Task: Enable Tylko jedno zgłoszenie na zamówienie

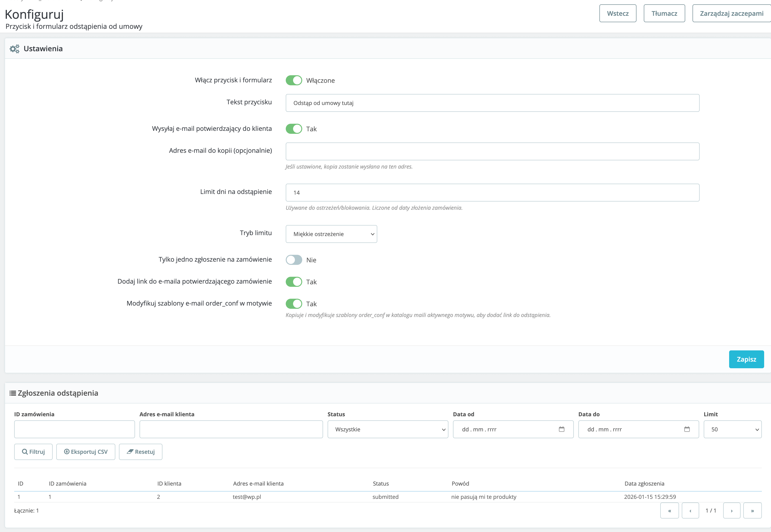Action: click(294, 260)
